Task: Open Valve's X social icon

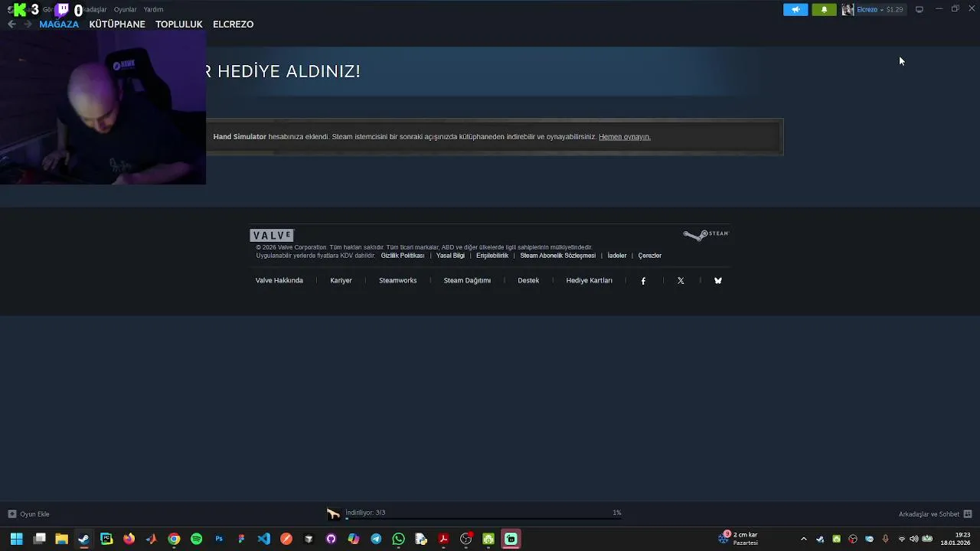Action: 681,281
